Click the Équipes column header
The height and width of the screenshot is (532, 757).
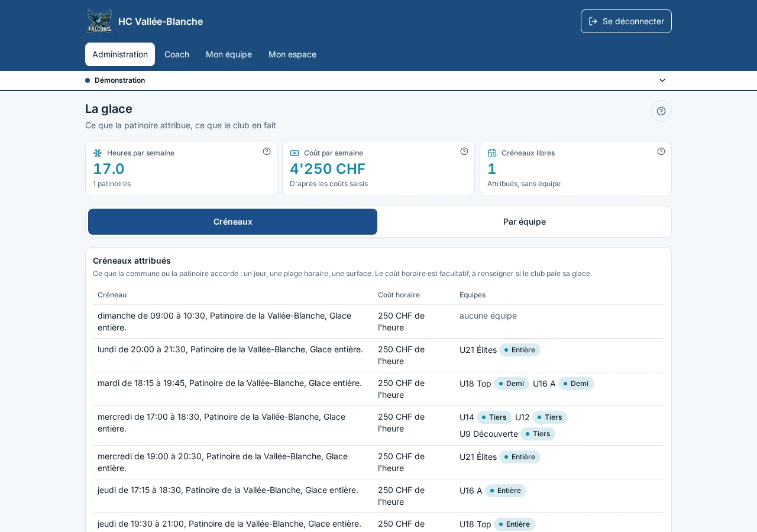click(473, 294)
